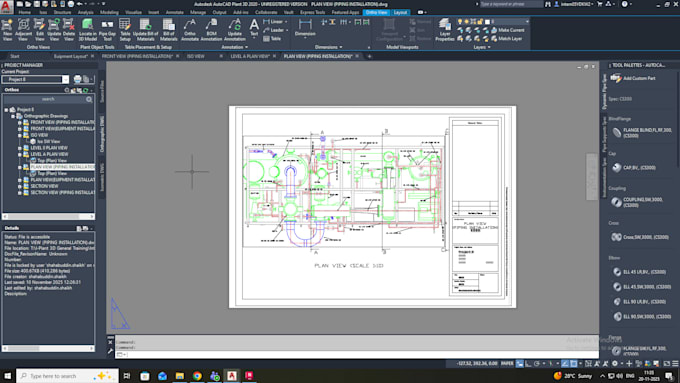Click the Table annotation button
This screenshot has width=680, height=383.
pyautogui.click(x=272, y=39)
